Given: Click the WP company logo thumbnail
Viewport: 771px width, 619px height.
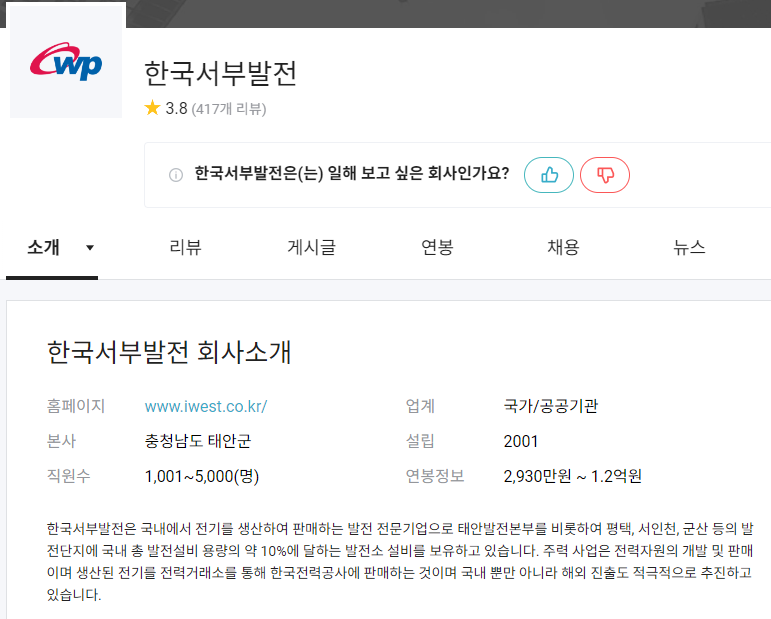Looking at the screenshot, I should coord(66,61).
